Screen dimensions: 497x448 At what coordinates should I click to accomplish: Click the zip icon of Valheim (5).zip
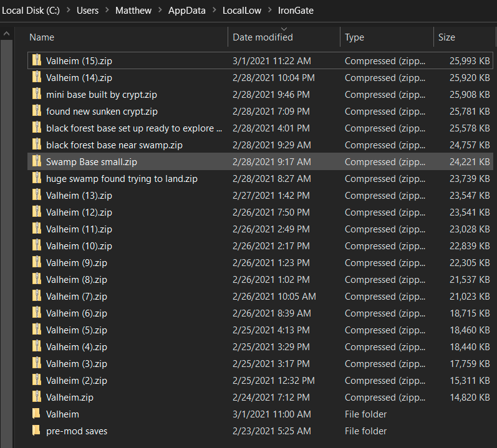37,329
